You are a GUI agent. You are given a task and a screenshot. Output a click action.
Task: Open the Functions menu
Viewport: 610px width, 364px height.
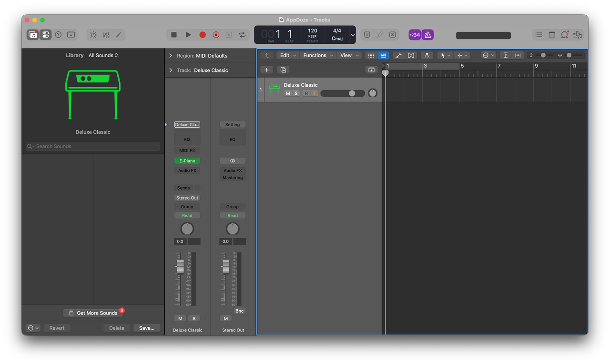318,55
